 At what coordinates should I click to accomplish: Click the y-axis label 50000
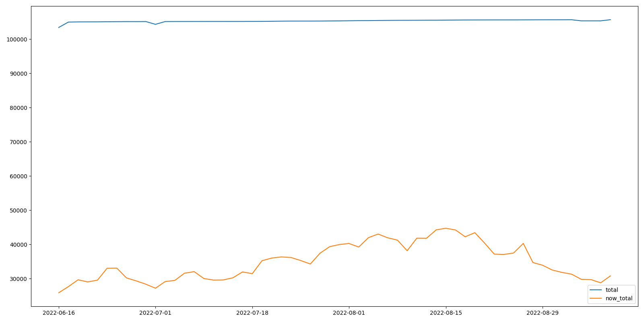click(19, 211)
